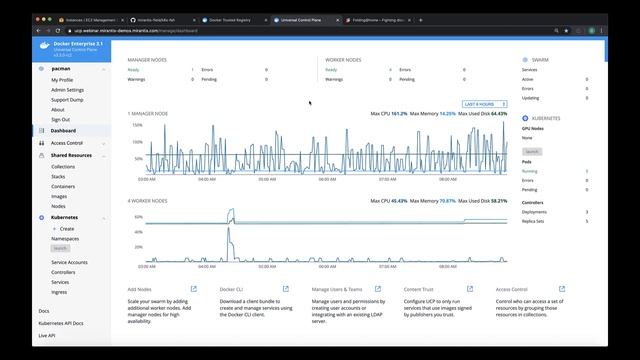The height and width of the screenshot is (360, 640).
Task: Open the Docker CLI external link icon
Action: (286, 289)
